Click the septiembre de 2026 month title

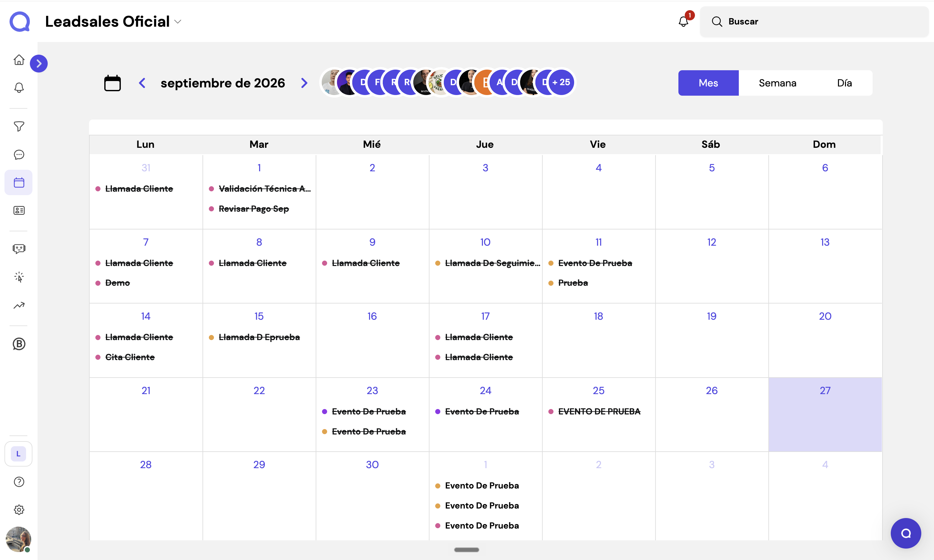223,83
